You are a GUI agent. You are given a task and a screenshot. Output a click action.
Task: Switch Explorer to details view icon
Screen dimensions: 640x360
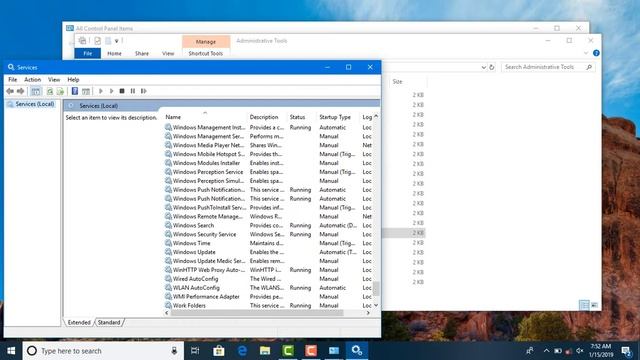click(x=584, y=305)
